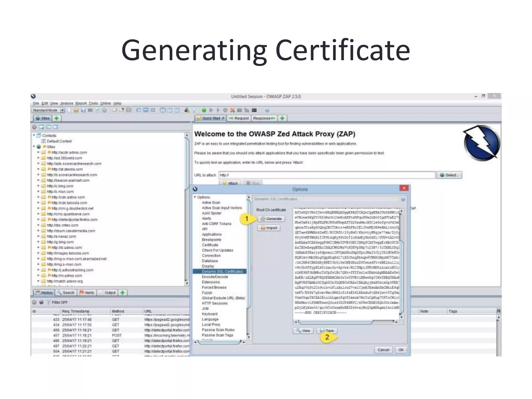Click the green plus next to Output tab

tap(122, 293)
